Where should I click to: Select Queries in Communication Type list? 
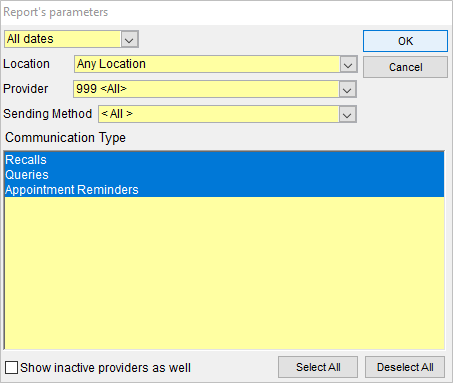pos(224,174)
